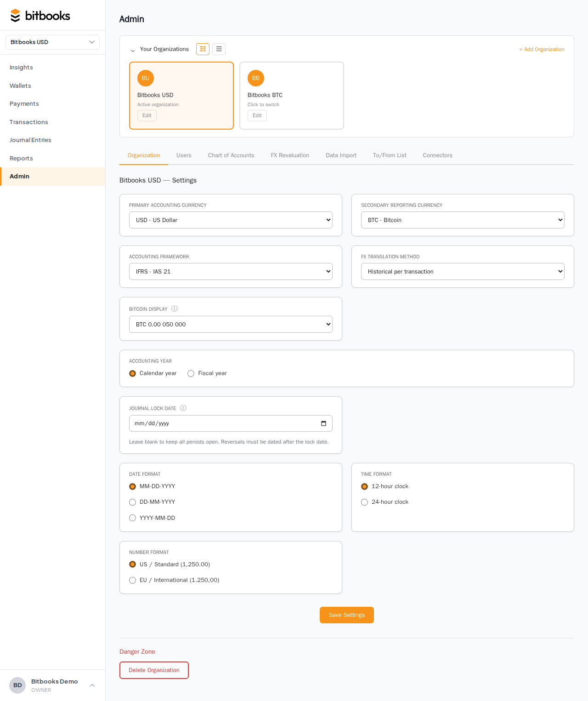This screenshot has height=701, width=588.
Task: Switch to Chart of Accounts tab
Action: [x=231, y=155]
